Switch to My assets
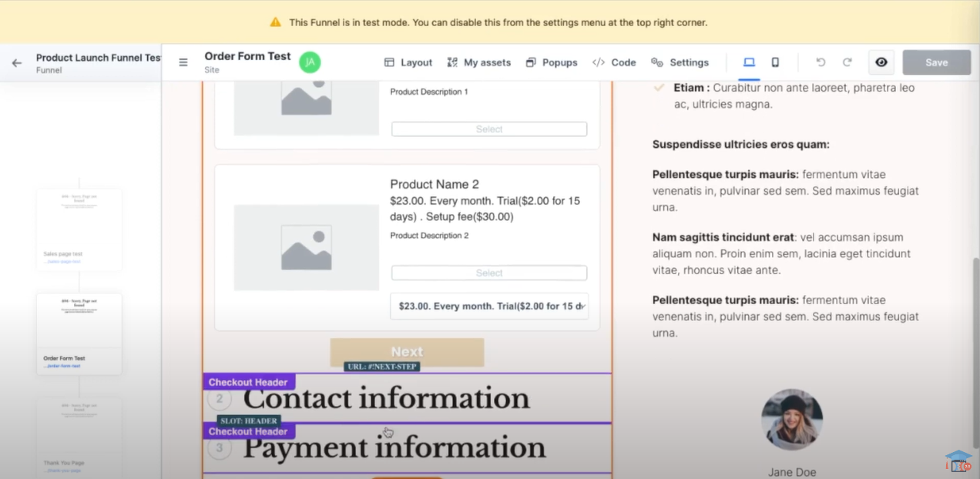The image size is (980, 479). (x=478, y=62)
